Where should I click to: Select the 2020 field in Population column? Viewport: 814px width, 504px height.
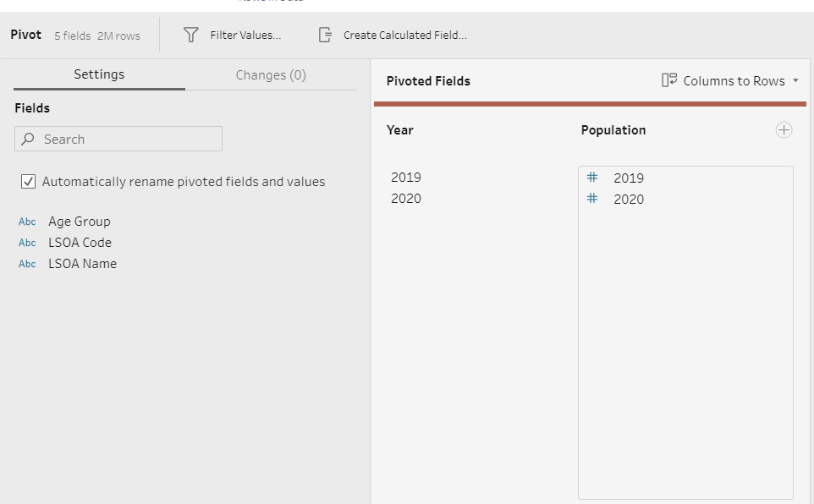629,200
